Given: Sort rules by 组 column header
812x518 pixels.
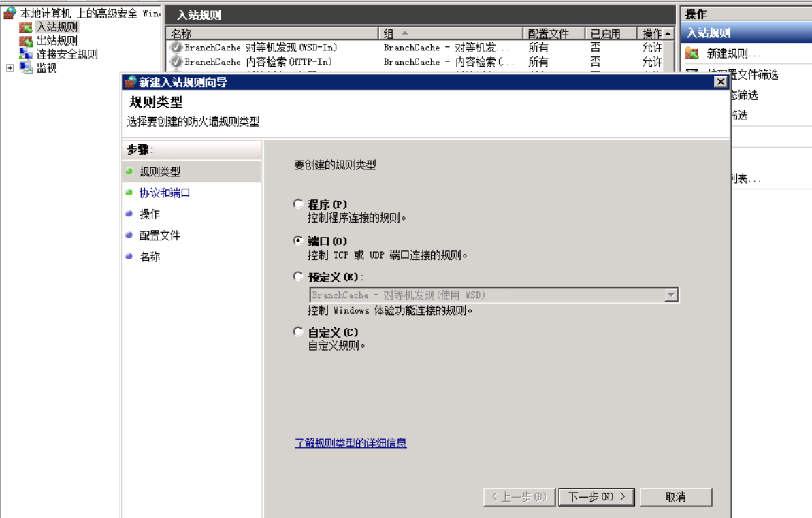Looking at the screenshot, I should click(451, 33).
